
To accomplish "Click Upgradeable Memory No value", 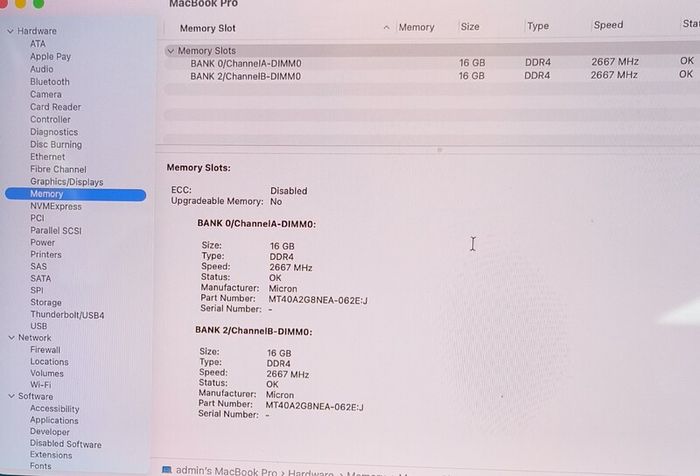I will point(276,201).
